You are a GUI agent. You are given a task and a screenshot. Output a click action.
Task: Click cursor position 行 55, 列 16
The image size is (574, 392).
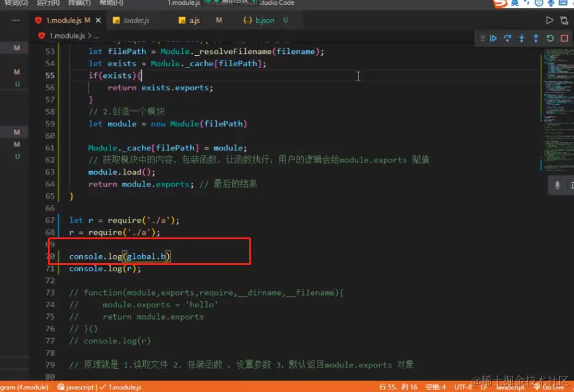[398, 387]
